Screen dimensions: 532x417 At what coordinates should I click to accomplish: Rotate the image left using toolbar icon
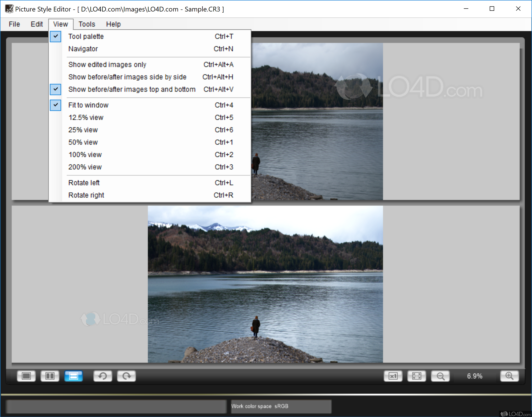[103, 376]
